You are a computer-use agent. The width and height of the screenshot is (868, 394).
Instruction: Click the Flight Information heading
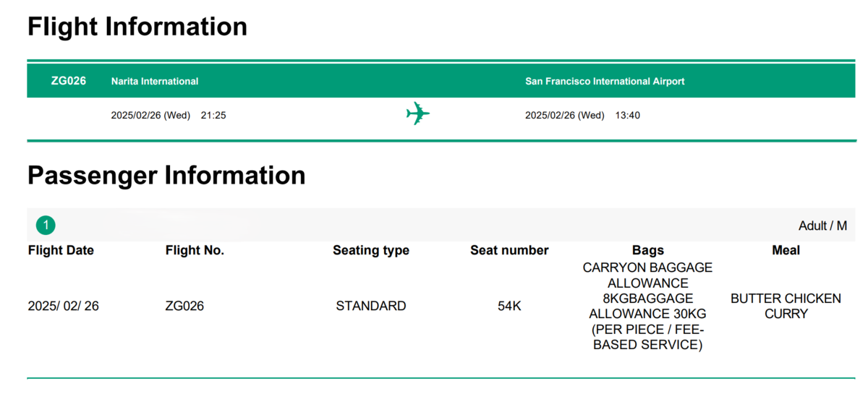coord(137,27)
